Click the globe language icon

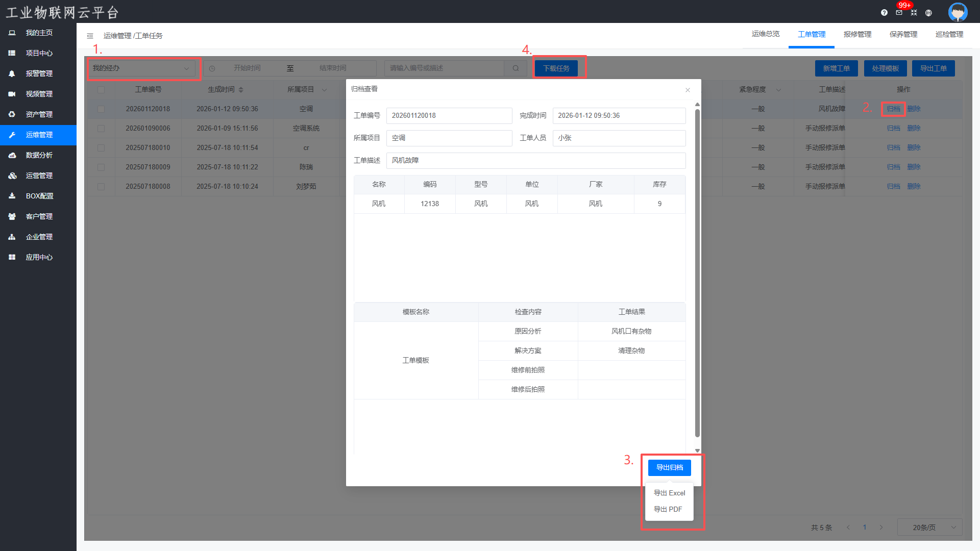click(928, 13)
